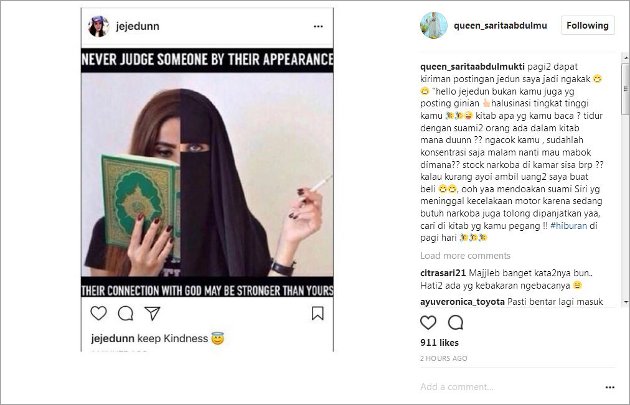Share jejedunn post via paper plane icon
The width and height of the screenshot is (630, 405).
click(x=152, y=313)
